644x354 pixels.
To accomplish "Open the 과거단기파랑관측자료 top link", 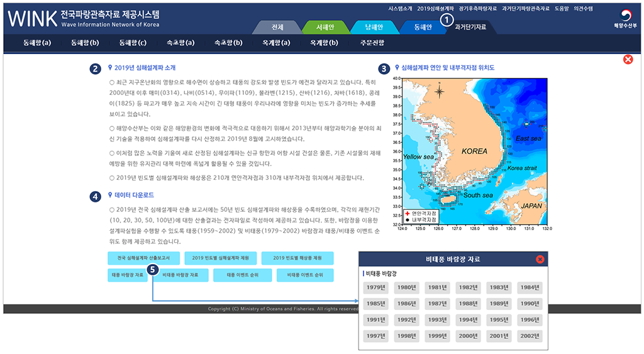I will pos(525,9).
